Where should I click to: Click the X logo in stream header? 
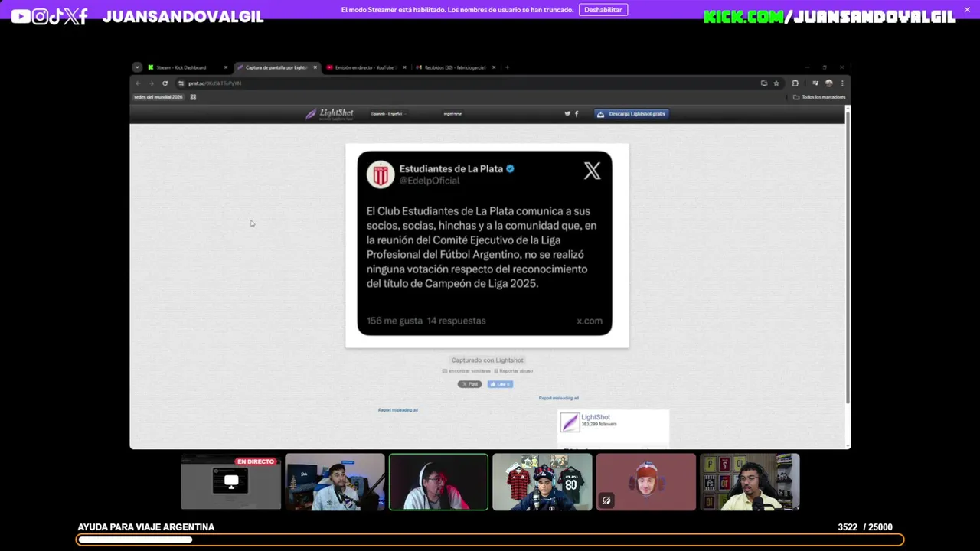click(71, 16)
